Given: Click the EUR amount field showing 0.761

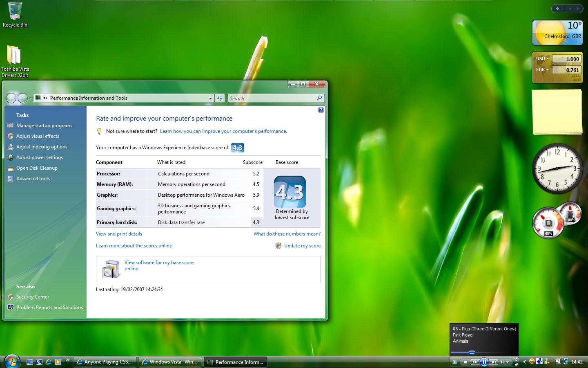Looking at the screenshot, I should [566, 70].
